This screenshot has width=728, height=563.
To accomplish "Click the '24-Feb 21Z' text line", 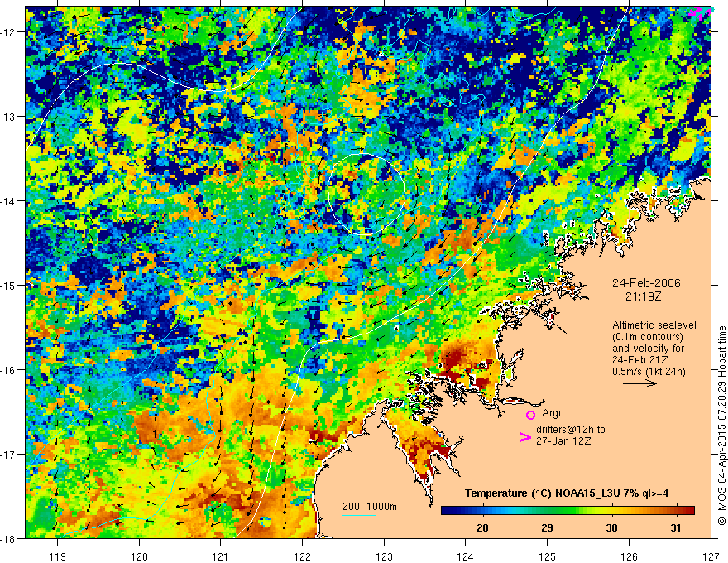I will (640, 360).
